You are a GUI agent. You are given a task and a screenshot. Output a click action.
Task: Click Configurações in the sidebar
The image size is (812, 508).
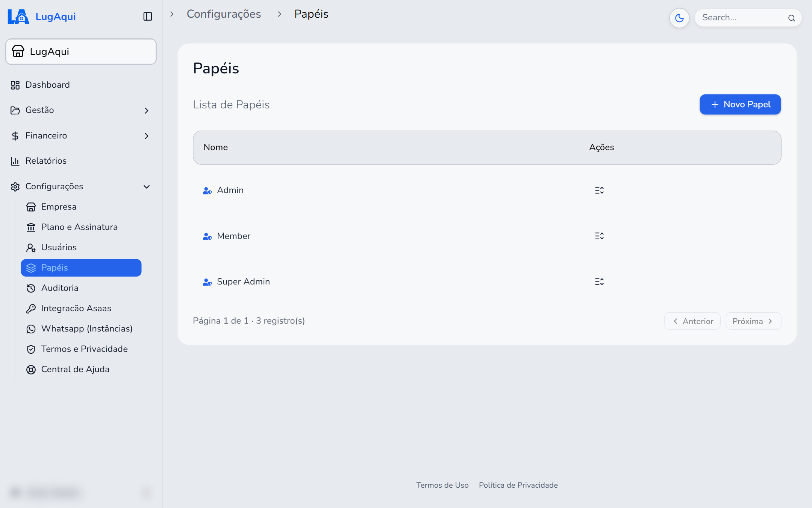(x=81, y=187)
